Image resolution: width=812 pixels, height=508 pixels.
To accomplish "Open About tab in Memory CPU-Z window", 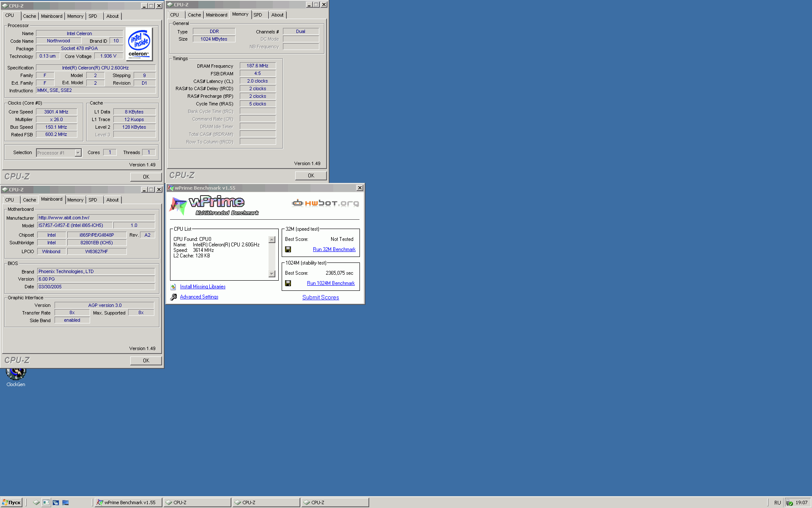I will [x=277, y=15].
